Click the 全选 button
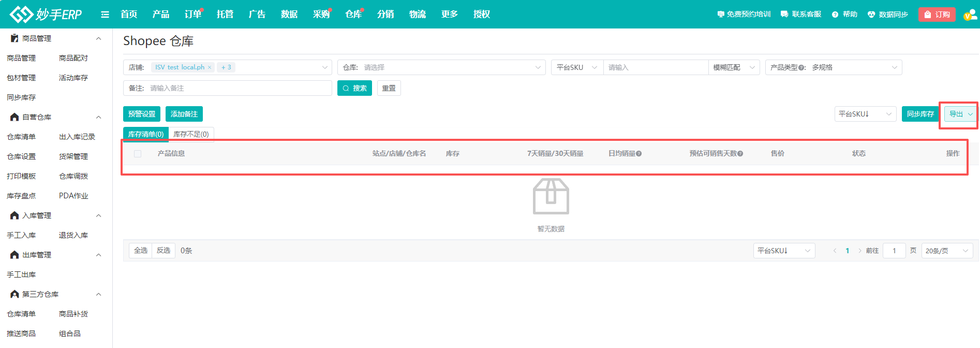This screenshot has height=348, width=980. coord(141,251)
